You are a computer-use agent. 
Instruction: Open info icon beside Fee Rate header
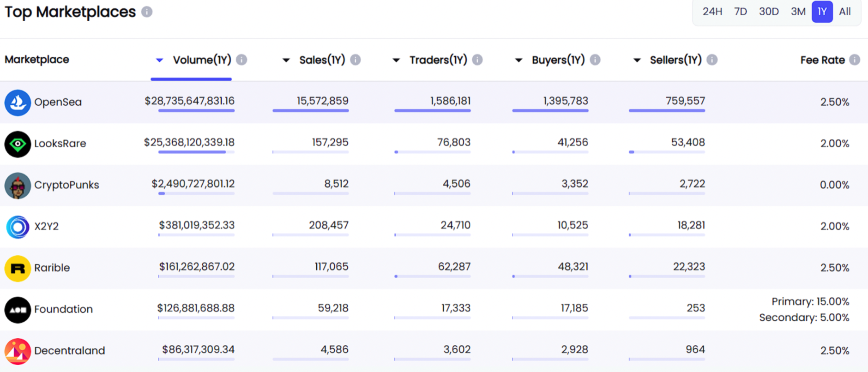[x=855, y=60]
